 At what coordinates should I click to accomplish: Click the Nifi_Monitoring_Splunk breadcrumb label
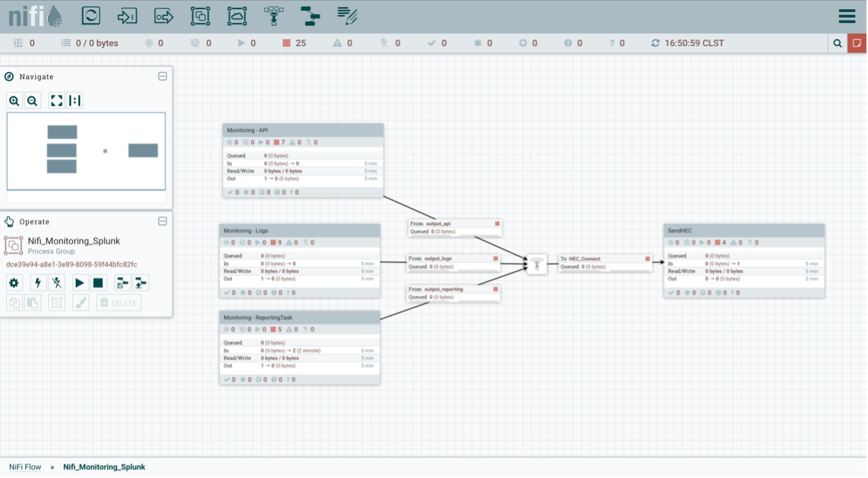(x=103, y=467)
